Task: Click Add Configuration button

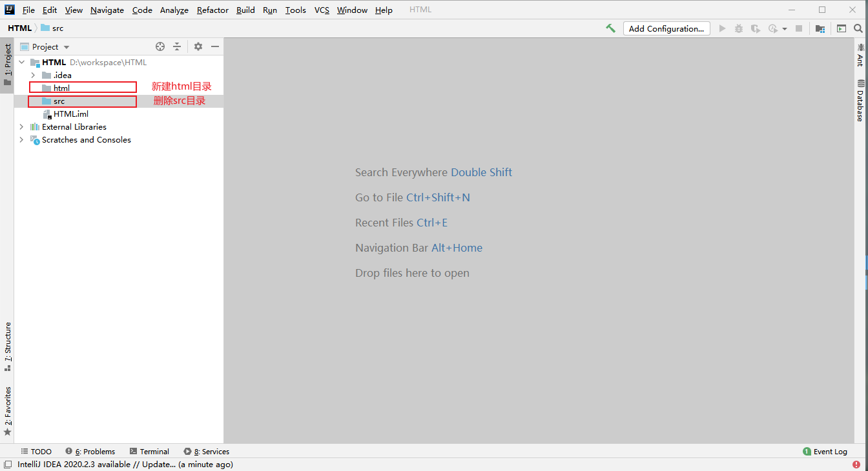Action: pos(666,28)
